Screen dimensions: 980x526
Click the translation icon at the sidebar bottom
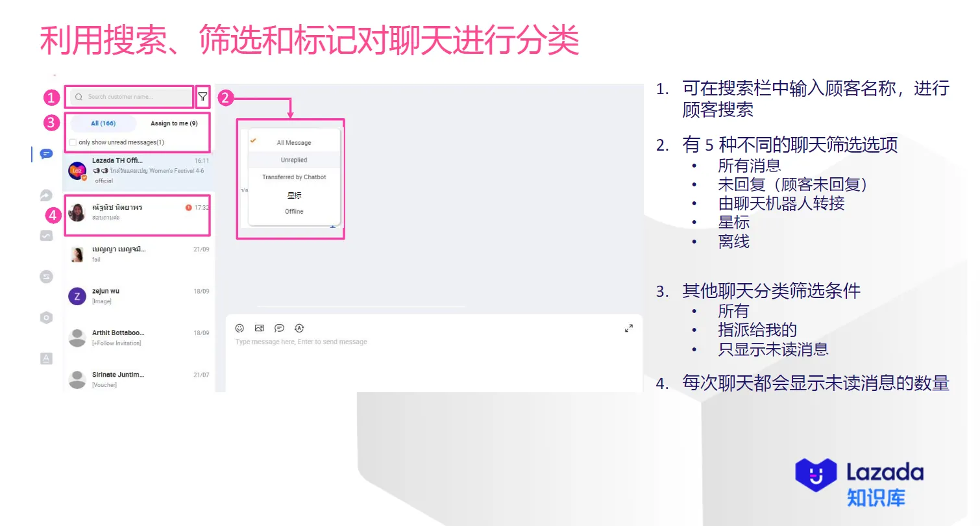point(45,358)
